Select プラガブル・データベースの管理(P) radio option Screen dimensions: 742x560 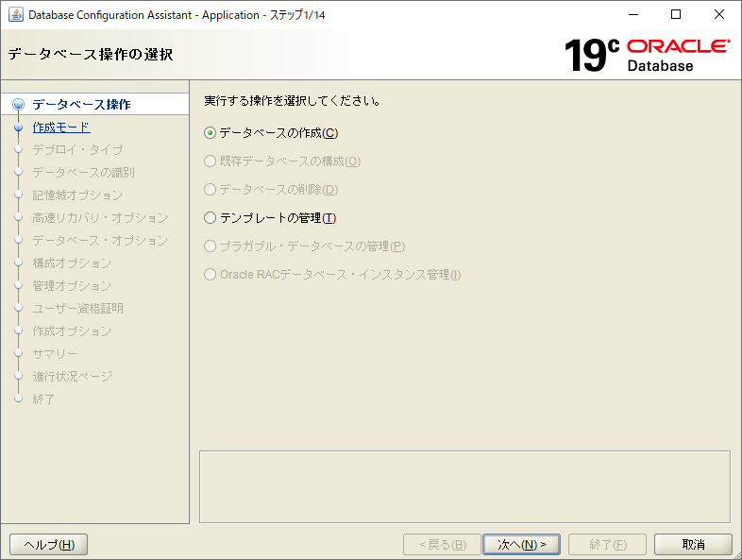pos(304,246)
